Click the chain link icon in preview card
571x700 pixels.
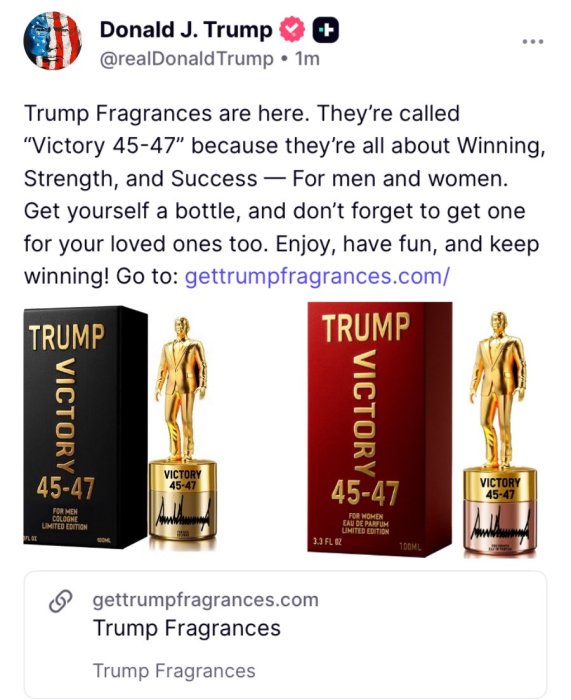click(60, 601)
